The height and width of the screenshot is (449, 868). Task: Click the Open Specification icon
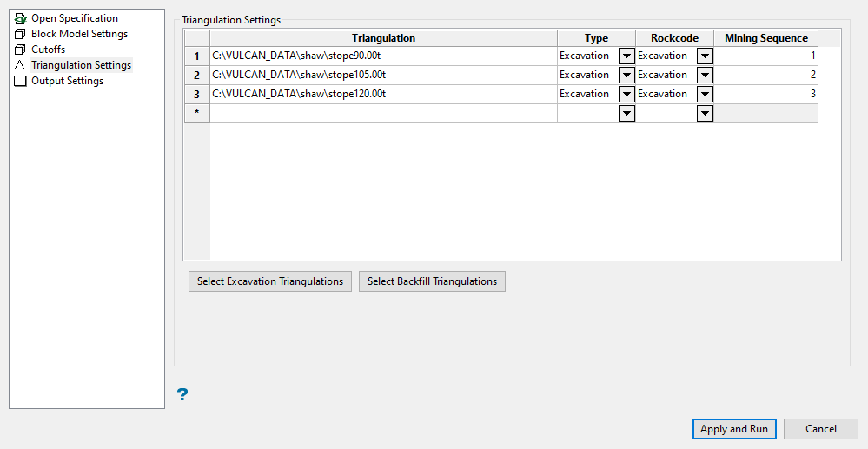[21, 18]
